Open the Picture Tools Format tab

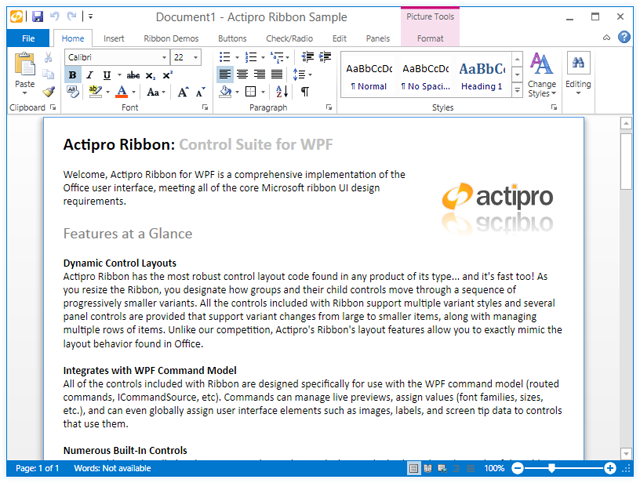430,38
